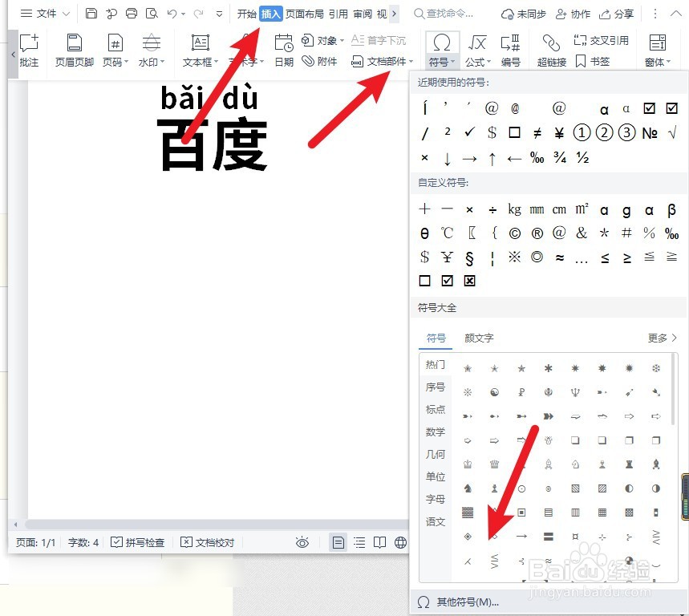Click 交叉引用 cross reference
Image resolution: width=689 pixels, height=616 pixels.
(x=601, y=40)
